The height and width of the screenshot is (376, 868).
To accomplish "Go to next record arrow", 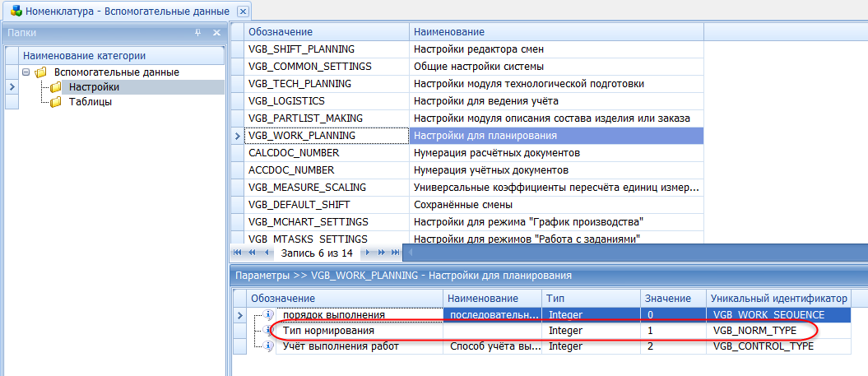I will point(368,253).
